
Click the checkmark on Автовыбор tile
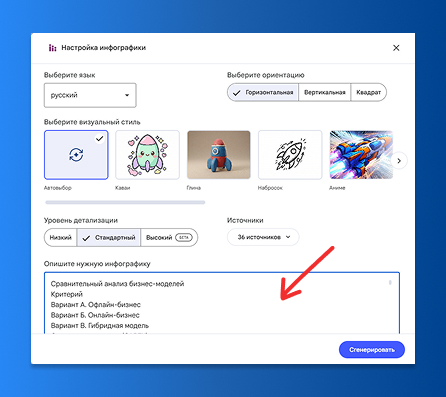pos(99,139)
